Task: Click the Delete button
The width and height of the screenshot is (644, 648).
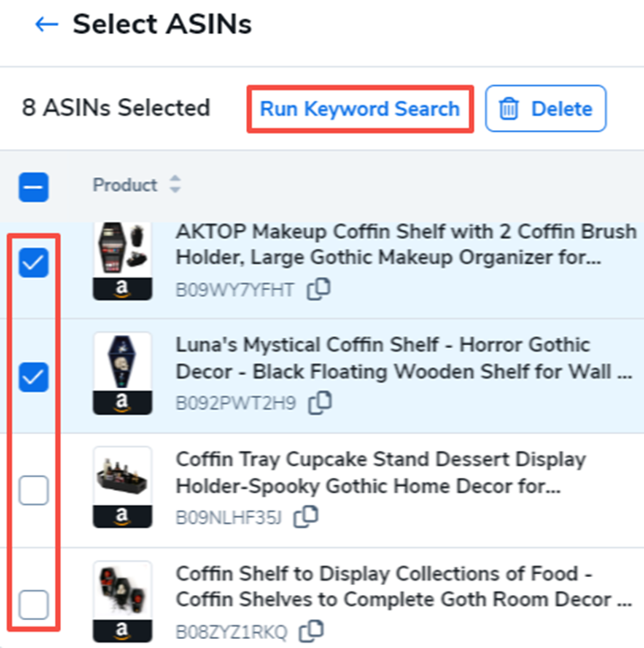Action: click(x=545, y=109)
